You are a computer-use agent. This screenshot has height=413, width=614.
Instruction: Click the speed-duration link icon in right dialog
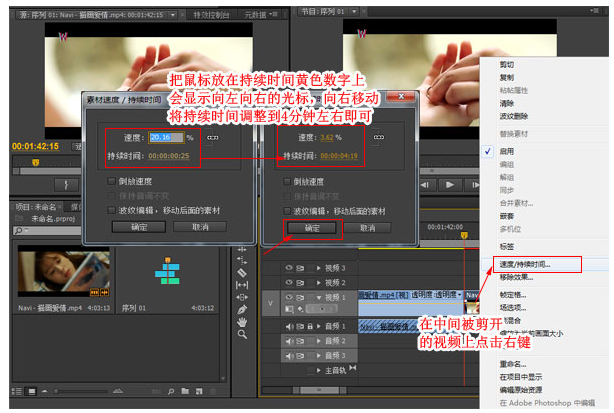click(379, 137)
